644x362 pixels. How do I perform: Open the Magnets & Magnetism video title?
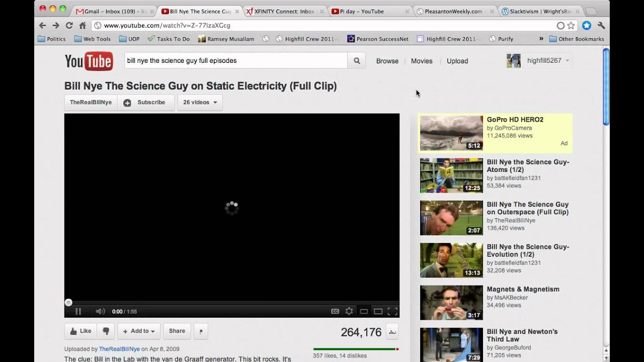coord(523,289)
